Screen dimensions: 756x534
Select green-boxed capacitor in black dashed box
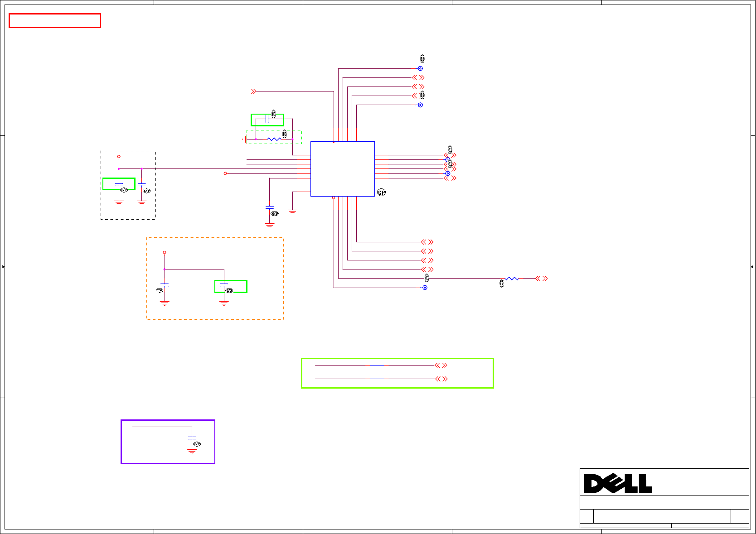pyautogui.click(x=119, y=184)
